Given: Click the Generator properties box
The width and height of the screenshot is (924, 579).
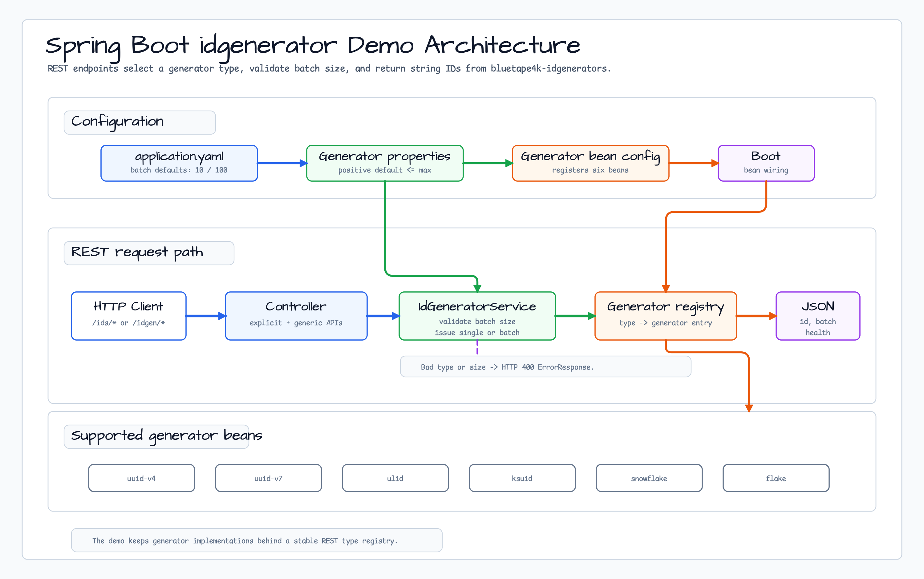Looking at the screenshot, I should pyautogui.click(x=385, y=163).
